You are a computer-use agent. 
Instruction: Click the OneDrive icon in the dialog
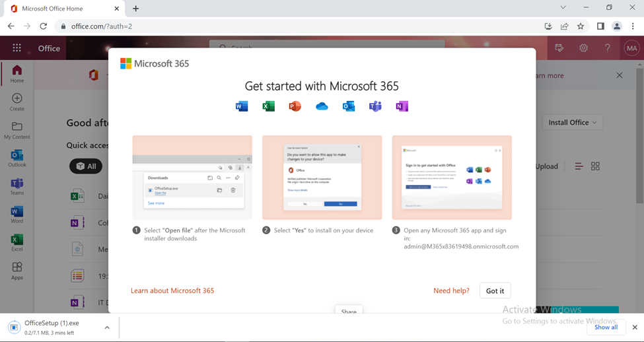pos(322,106)
